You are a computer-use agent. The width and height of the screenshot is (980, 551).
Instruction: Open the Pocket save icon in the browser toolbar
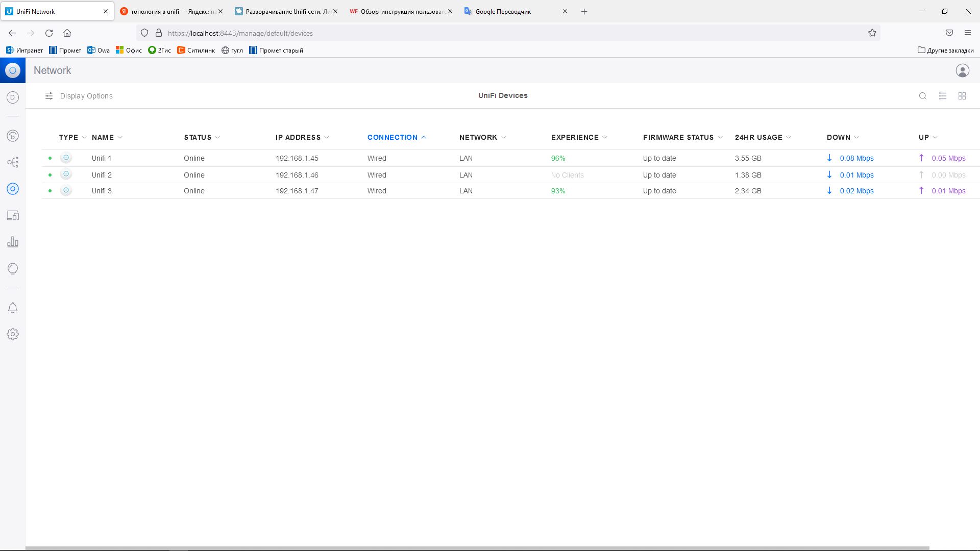coord(949,33)
